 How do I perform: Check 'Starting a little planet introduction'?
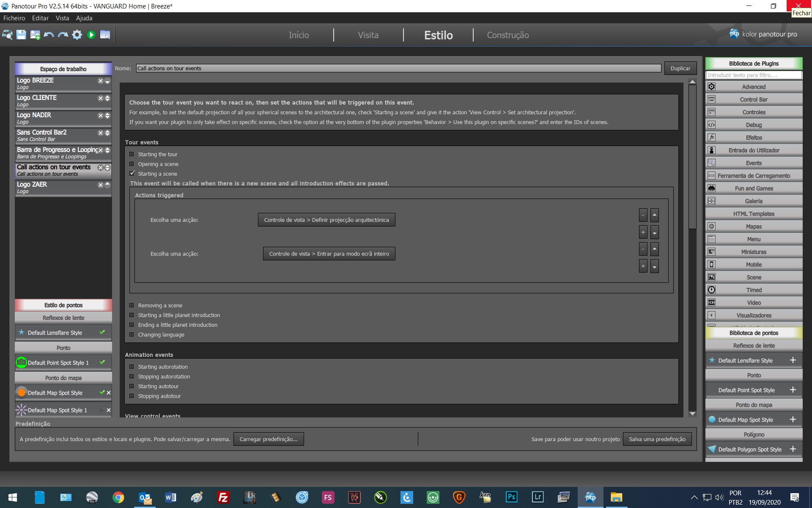tap(132, 315)
